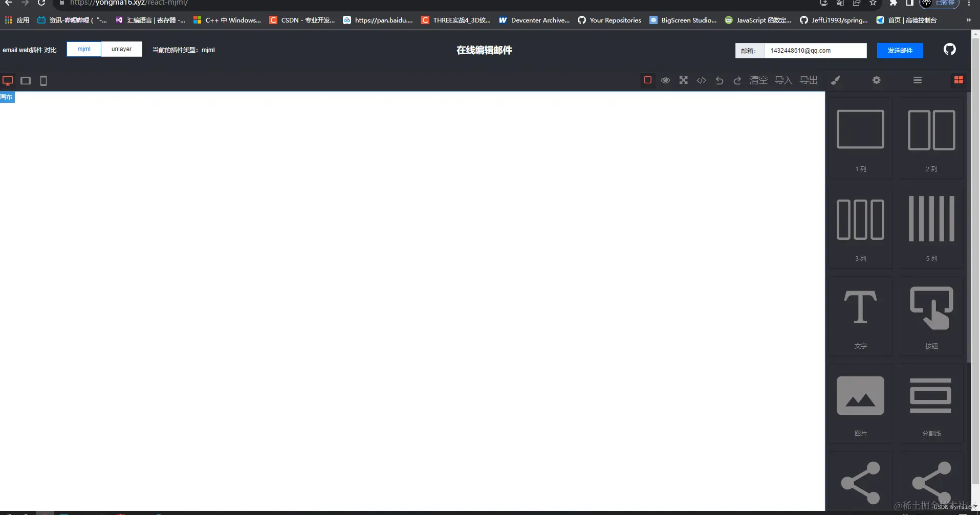980x515 pixels.
Task: Open the THREE实战4_3D纹 bookmark
Action: pos(456,20)
